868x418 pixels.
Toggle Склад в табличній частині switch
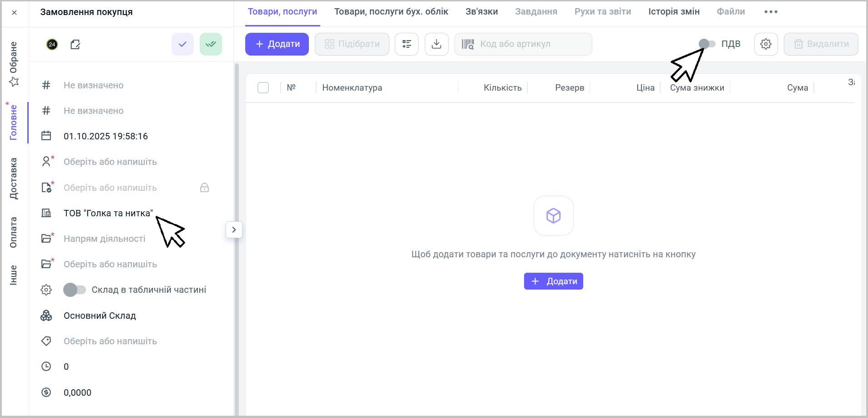tap(75, 290)
